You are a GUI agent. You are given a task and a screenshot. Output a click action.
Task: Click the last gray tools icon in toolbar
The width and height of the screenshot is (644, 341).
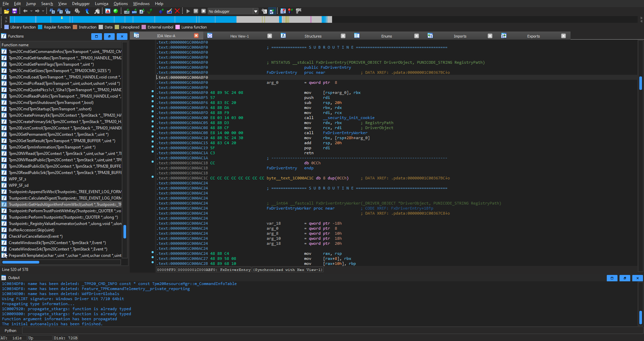tap(299, 11)
